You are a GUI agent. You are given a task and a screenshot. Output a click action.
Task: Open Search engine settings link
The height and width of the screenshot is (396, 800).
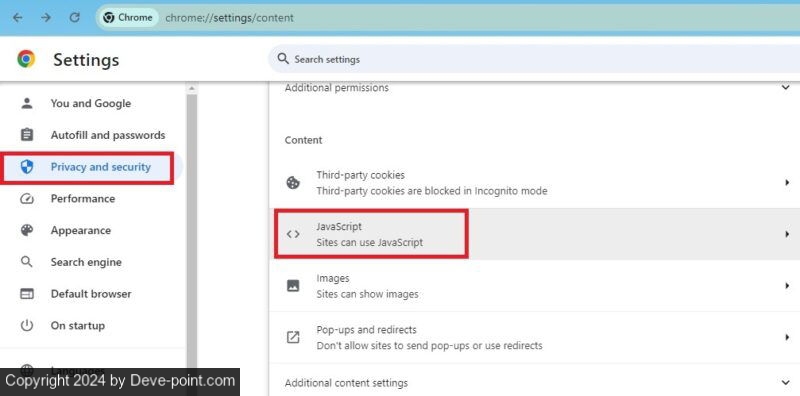point(86,262)
